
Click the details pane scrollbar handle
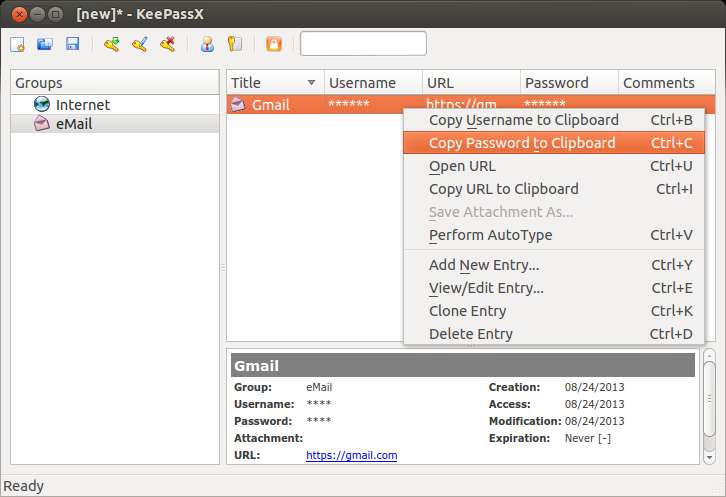tap(709, 399)
